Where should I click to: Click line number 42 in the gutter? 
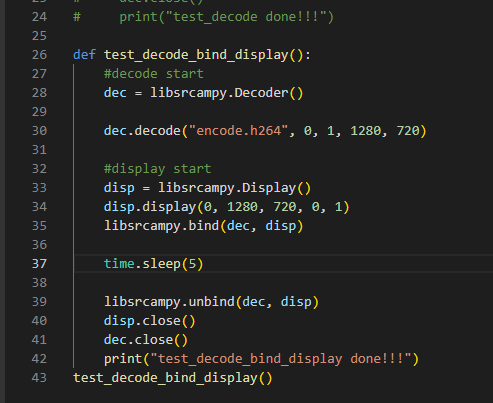click(x=39, y=359)
